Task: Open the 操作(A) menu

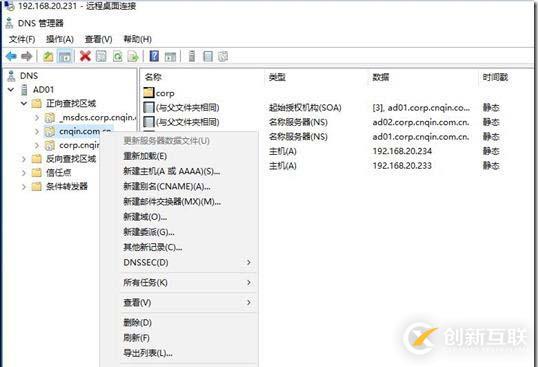Action: (x=60, y=39)
